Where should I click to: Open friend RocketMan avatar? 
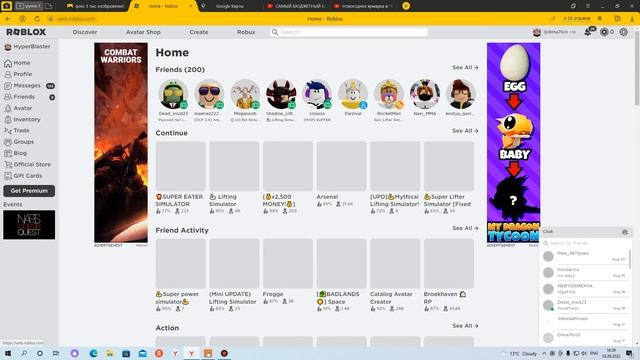click(389, 95)
